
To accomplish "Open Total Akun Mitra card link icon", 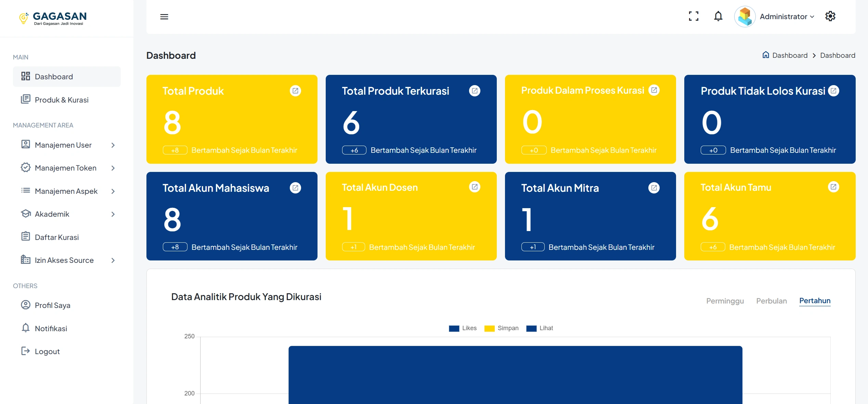I will click(x=654, y=188).
